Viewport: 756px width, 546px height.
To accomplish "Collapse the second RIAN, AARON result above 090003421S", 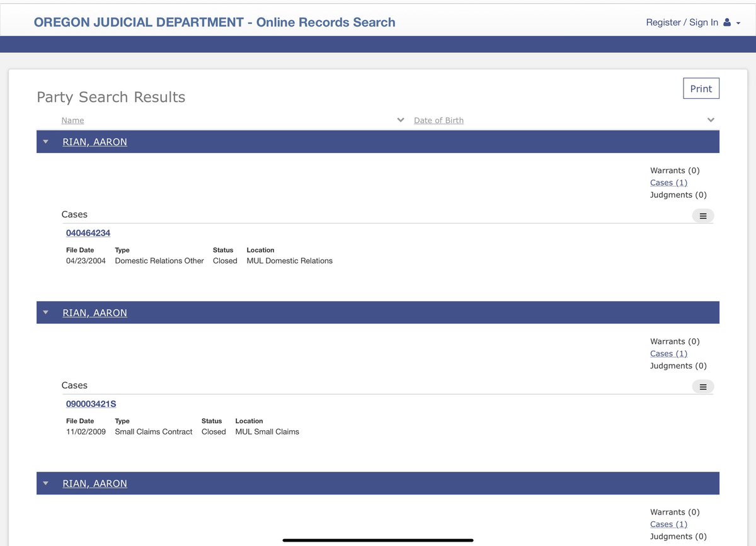I will coord(45,312).
